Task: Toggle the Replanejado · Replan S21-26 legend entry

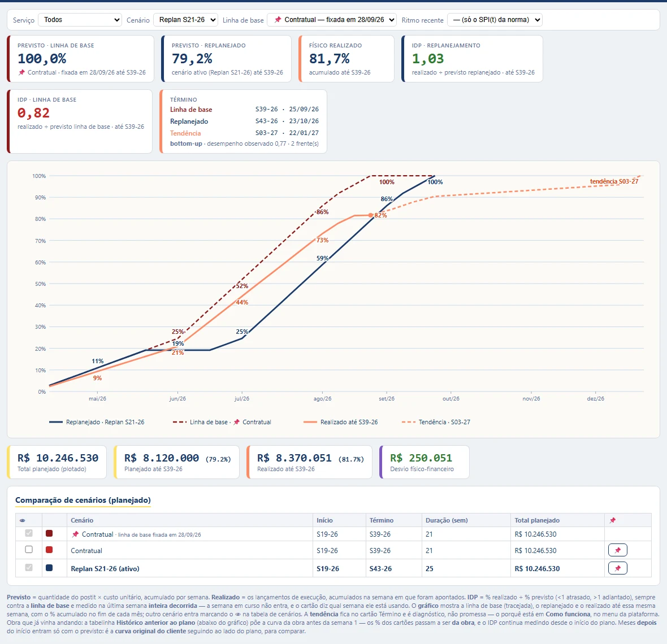Action: pyautogui.click(x=97, y=422)
